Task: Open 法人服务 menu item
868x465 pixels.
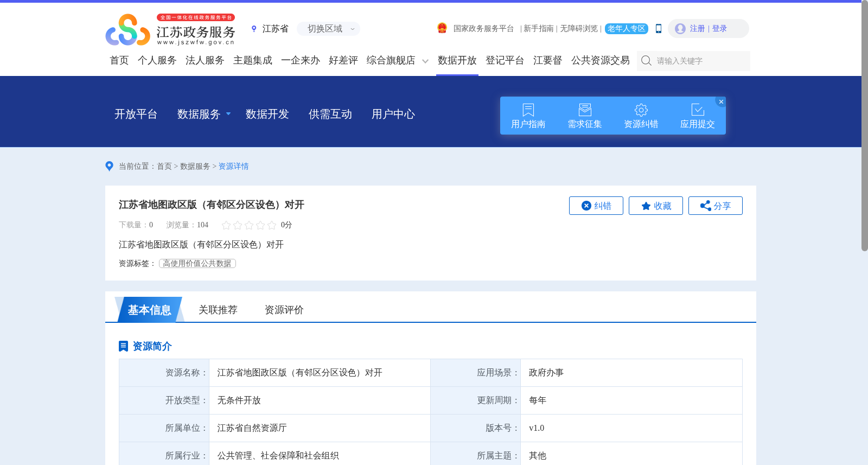Action: pos(205,60)
